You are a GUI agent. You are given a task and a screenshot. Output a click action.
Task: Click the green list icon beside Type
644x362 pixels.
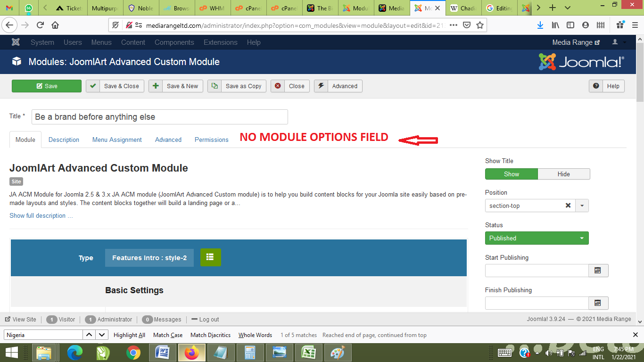[210, 257]
